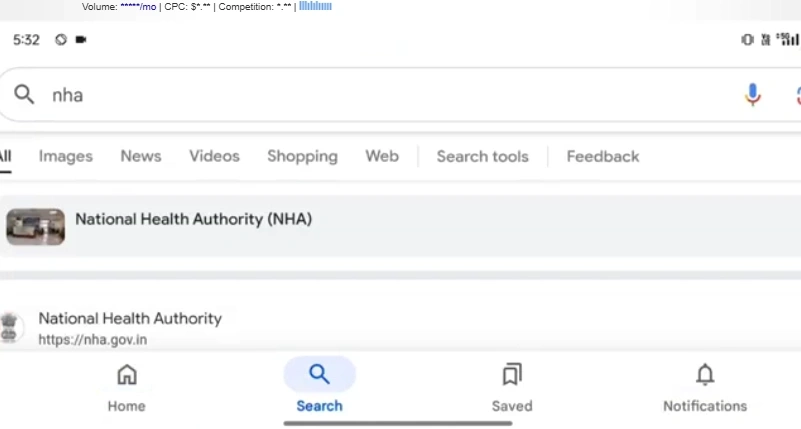Click the Feedback link
This screenshot has height=429, width=801.
coord(603,156)
